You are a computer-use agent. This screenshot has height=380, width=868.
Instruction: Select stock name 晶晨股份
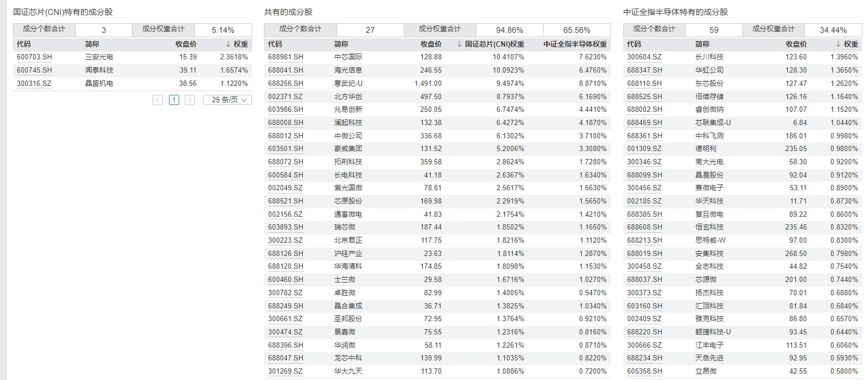pyautogui.click(x=709, y=175)
